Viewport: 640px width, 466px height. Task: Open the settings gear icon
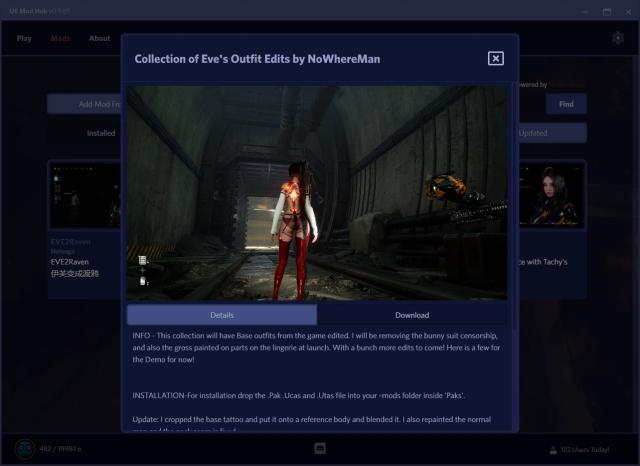tap(618, 38)
